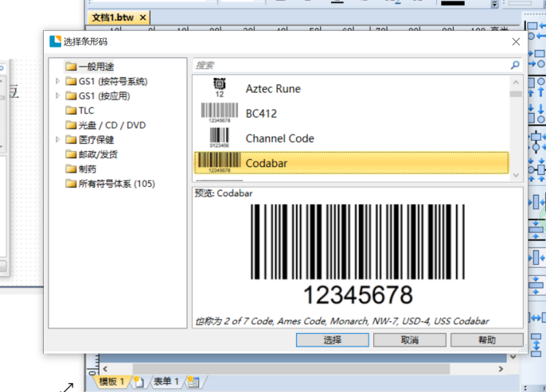Select the BC412 barcode entry
The height and width of the screenshot is (392, 546).
[351, 114]
